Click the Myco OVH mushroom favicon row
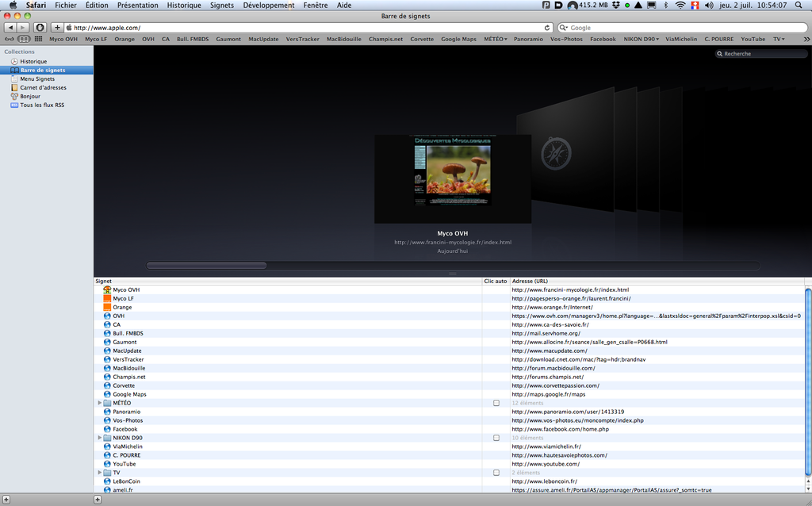 pyautogui.click(x=107, y=289)
